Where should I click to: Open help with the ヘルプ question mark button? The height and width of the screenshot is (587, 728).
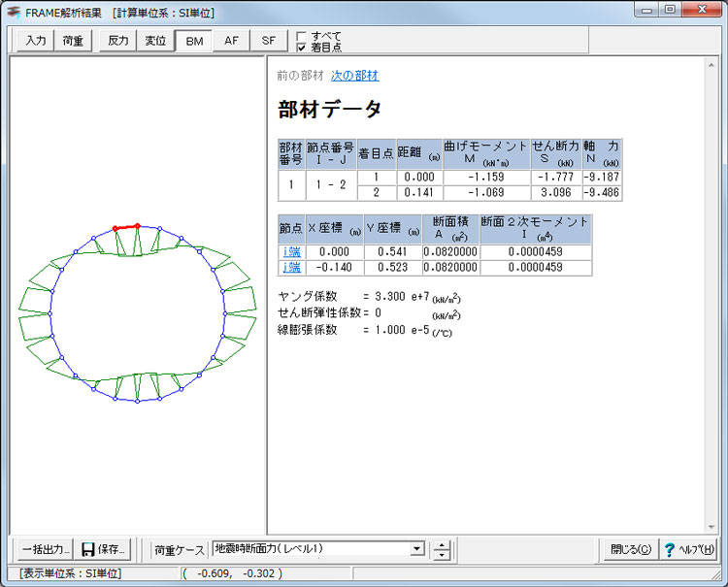[688, 549]
